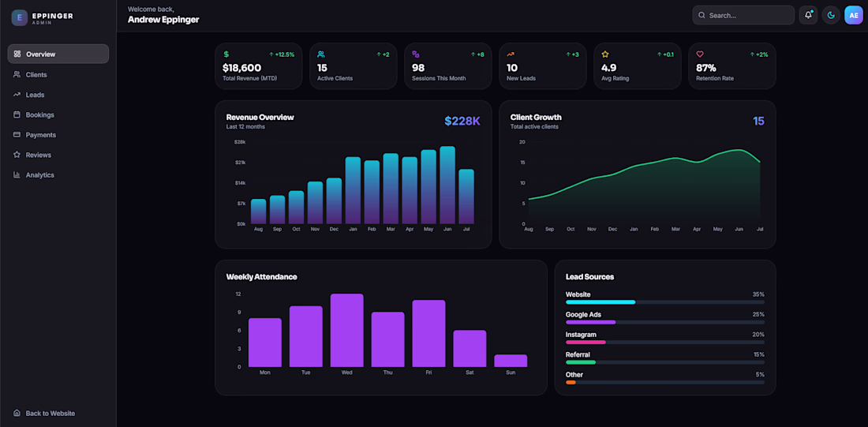Click the 35% value for Website
The image size is (868, 427).
[x=758, y=294]
